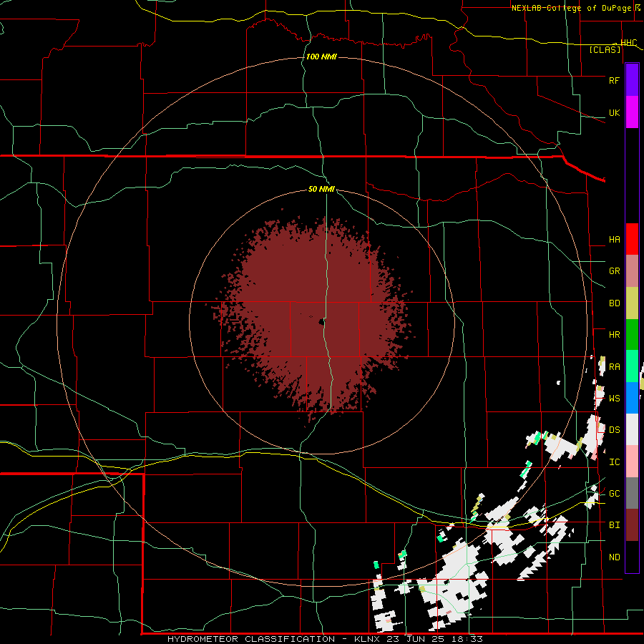Screen dimensions: 644x644
Task: Click the "RA" legend label
Action: click(x=614, y=366)
